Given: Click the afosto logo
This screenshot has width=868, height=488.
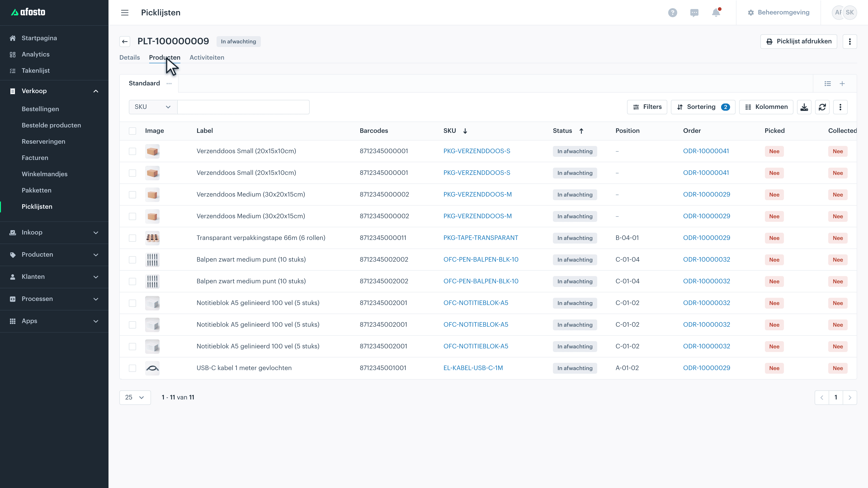Looking at the screenshot, I should pos(28,12).
